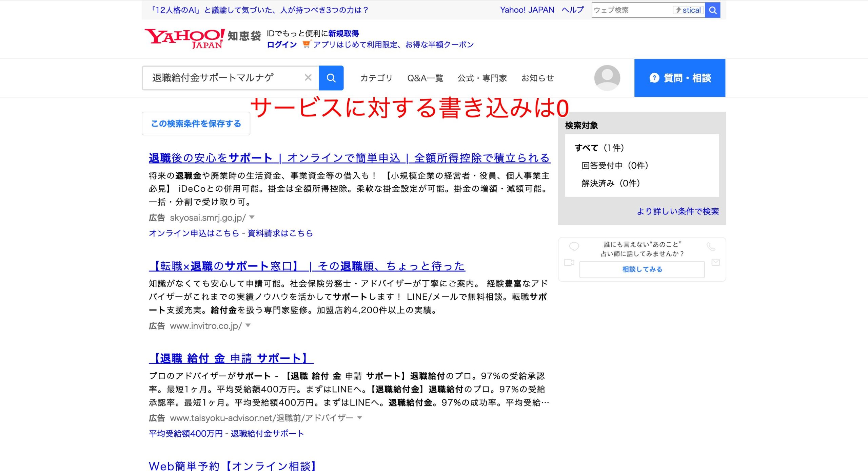Click the ヘルプ link
The image size is (868, 471).
coord(573,10)
